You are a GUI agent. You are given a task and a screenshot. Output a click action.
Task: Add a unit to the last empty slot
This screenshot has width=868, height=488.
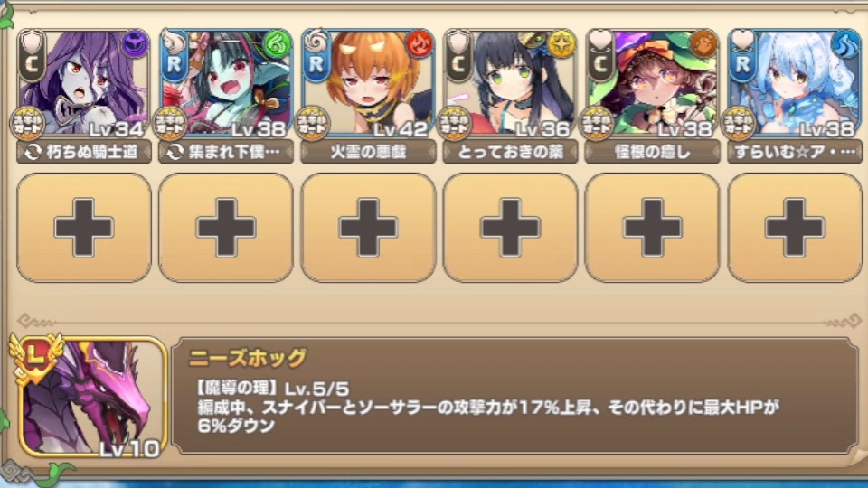pyautogui.click(x=795, y=228)
